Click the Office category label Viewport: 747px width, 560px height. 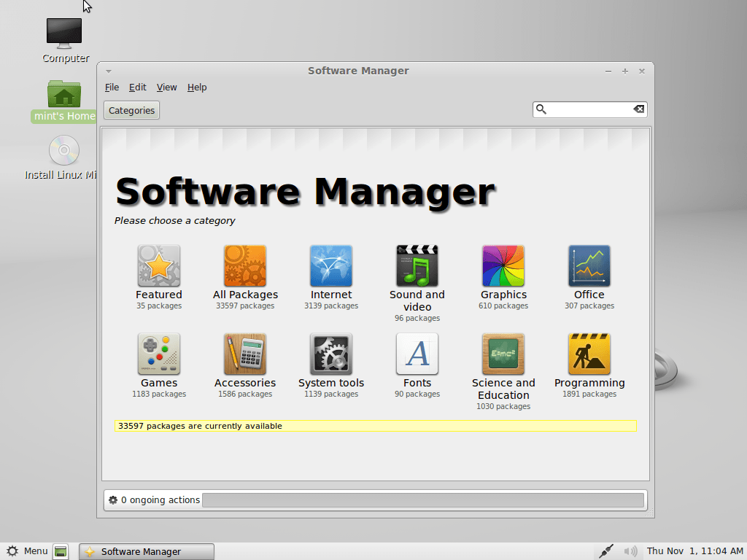pyautogui.click(x=589, y=295)
